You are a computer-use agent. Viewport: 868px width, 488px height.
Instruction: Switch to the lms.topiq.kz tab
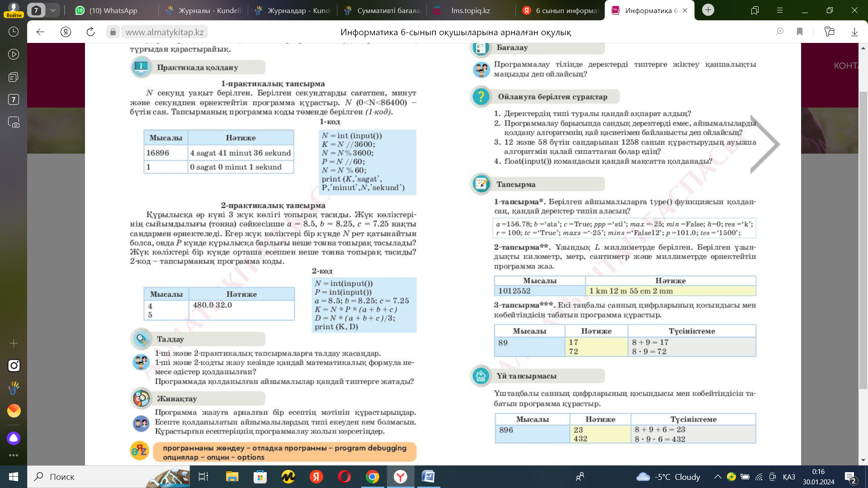[470, 10]
